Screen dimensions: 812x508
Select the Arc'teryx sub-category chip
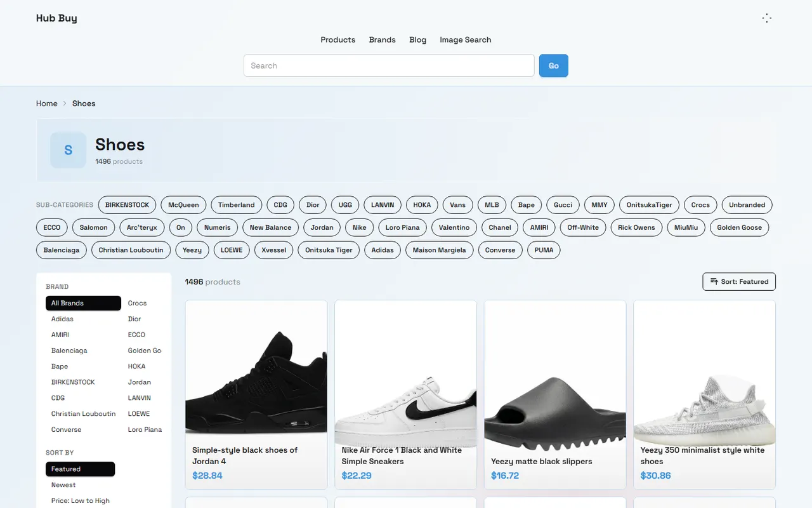coord(142,227)
